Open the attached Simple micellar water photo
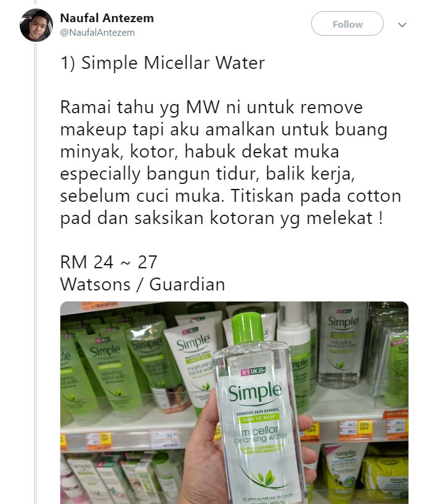This screenshot has height=504, width=430. (234, 402)
